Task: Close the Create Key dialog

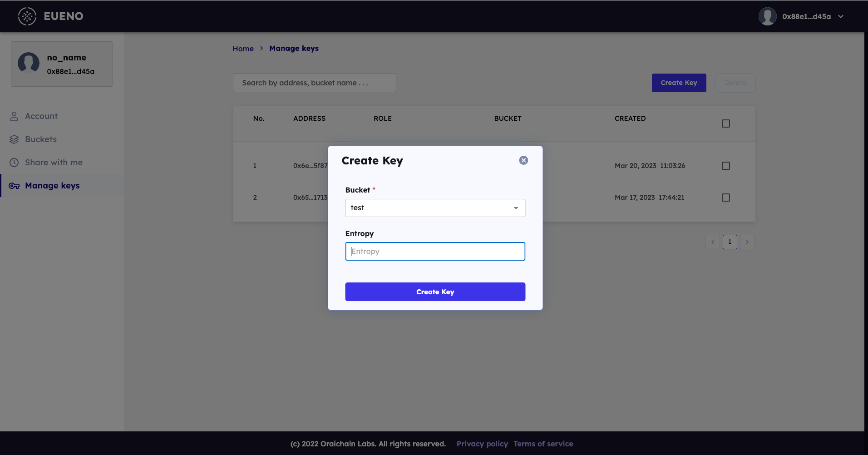Action: pos(523,160)
